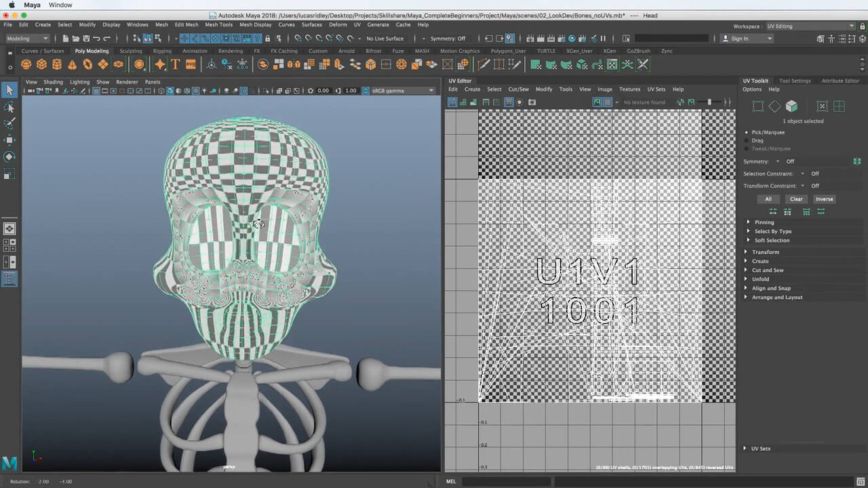
Task: Click the polygon cone shelf icon
Action: 72,64
